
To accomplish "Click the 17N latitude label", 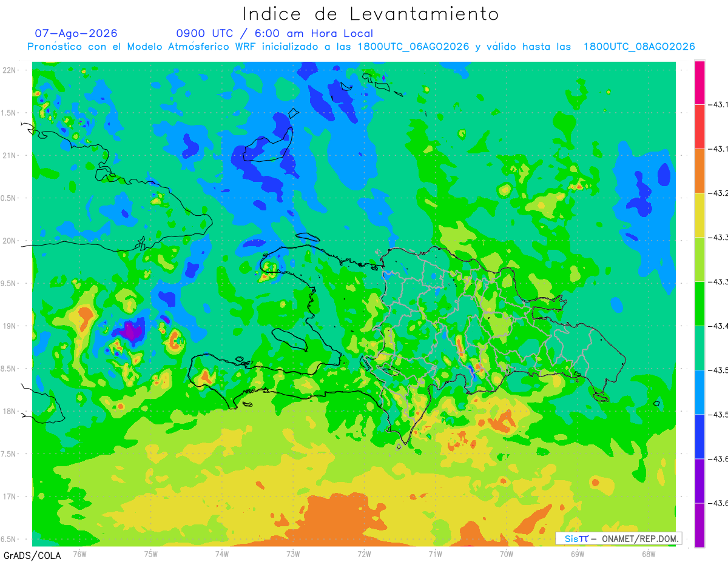I will (10, 497).
